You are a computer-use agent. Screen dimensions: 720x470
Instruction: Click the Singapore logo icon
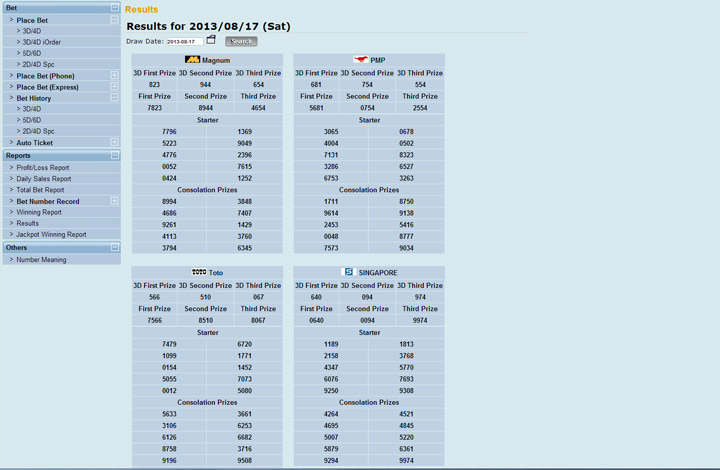[349, 272]
